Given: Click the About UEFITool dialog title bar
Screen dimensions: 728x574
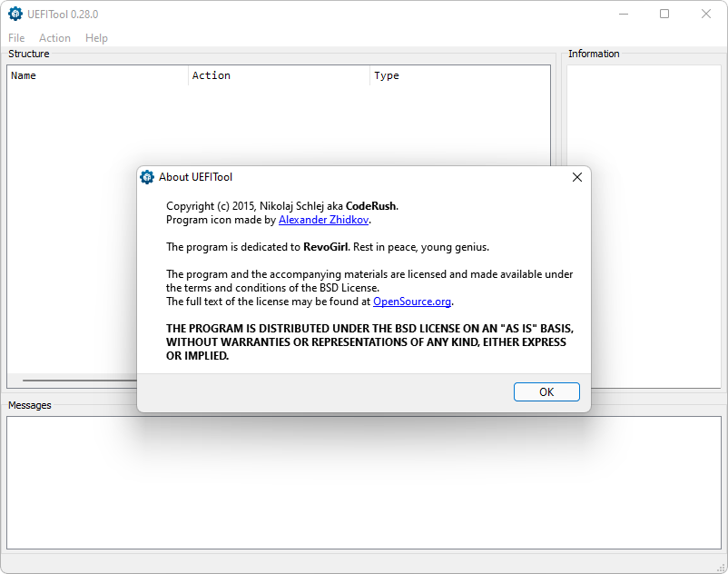Looking at the screenshot, I should click(x=363, y=177).
